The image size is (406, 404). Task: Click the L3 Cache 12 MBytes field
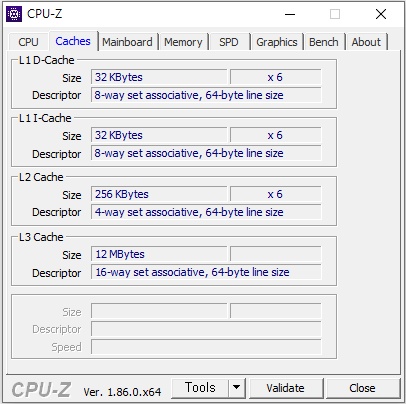click(x=159, y=254)
